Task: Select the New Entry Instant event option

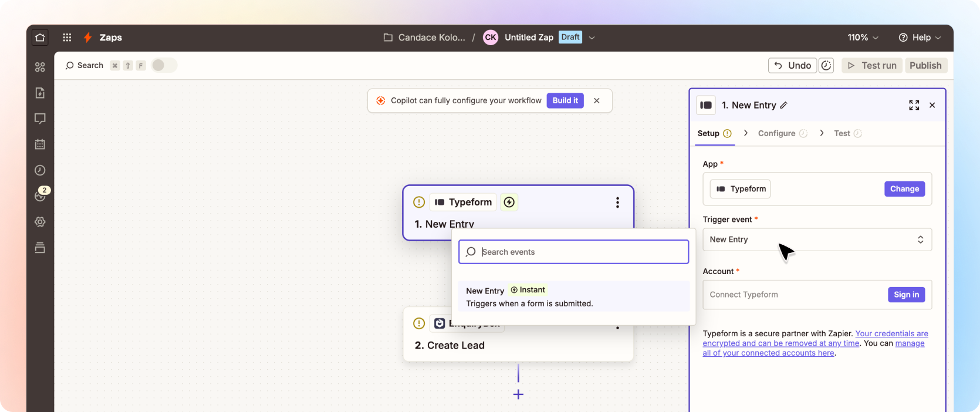Action: coord(573,296)
